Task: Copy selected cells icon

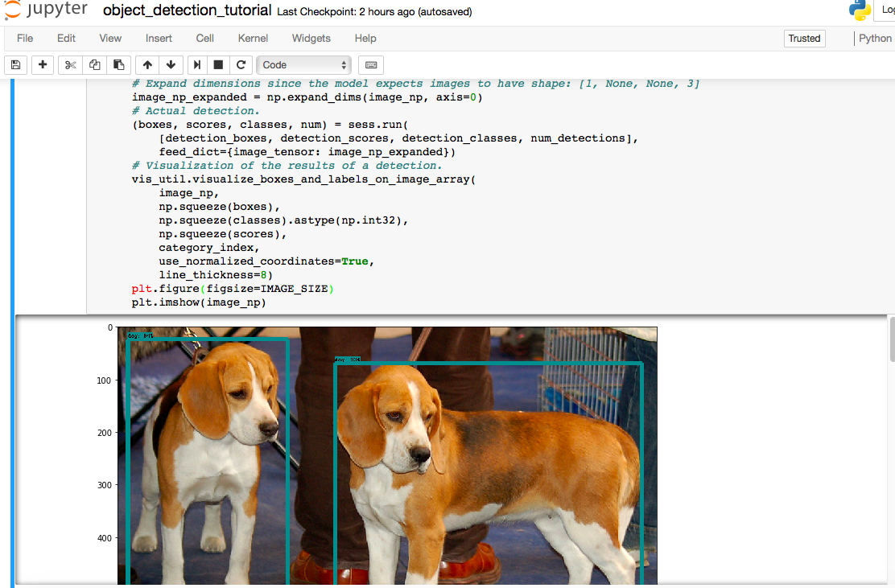Action: [x=94, y=65]
